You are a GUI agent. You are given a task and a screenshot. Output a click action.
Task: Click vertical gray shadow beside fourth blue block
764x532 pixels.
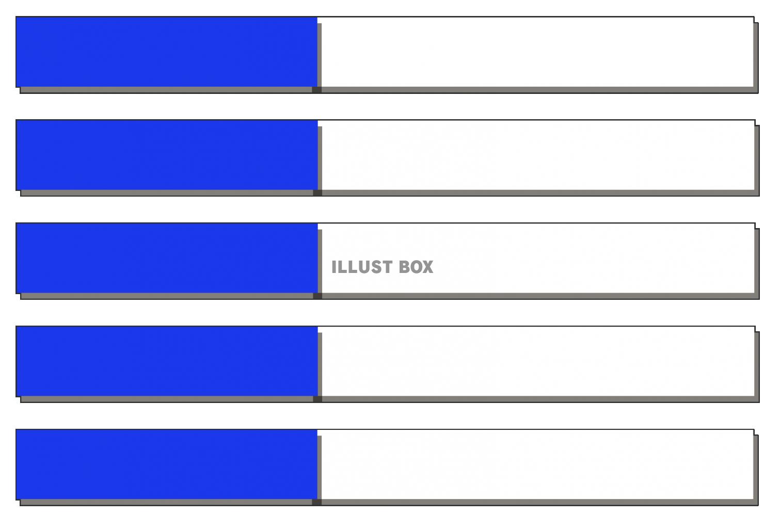pos(320,364)
